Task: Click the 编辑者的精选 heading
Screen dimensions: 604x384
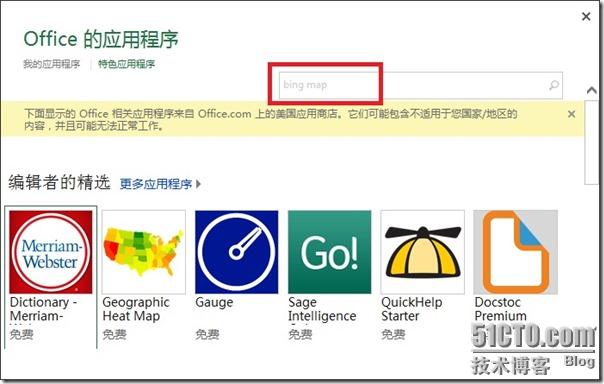Action: (x=60, y=183)
